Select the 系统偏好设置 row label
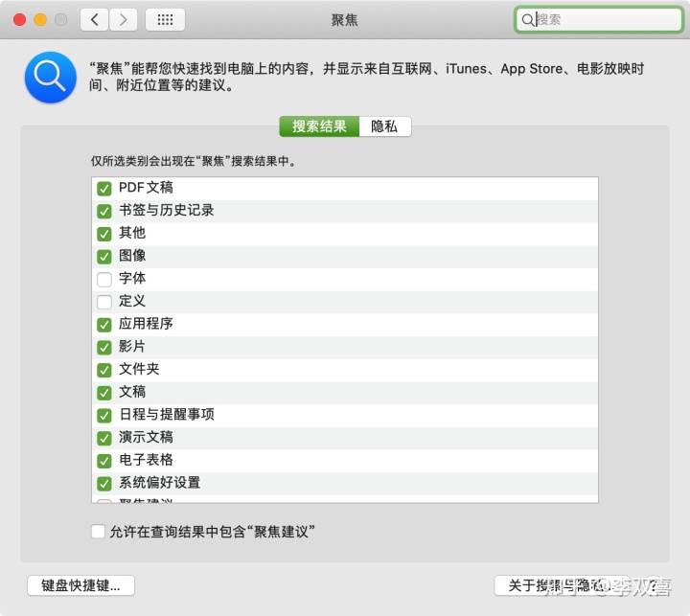Screen dimensions: 690x616 point(160,483)
